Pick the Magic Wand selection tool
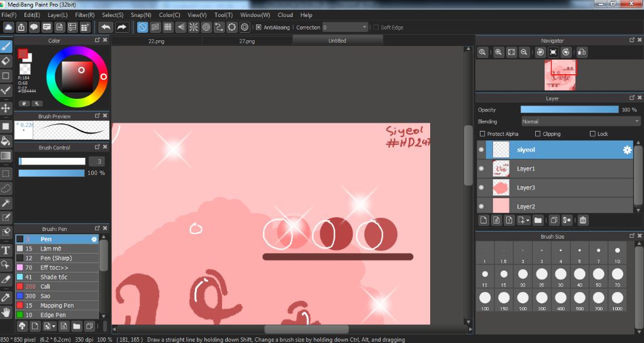 tap(6, 203)
